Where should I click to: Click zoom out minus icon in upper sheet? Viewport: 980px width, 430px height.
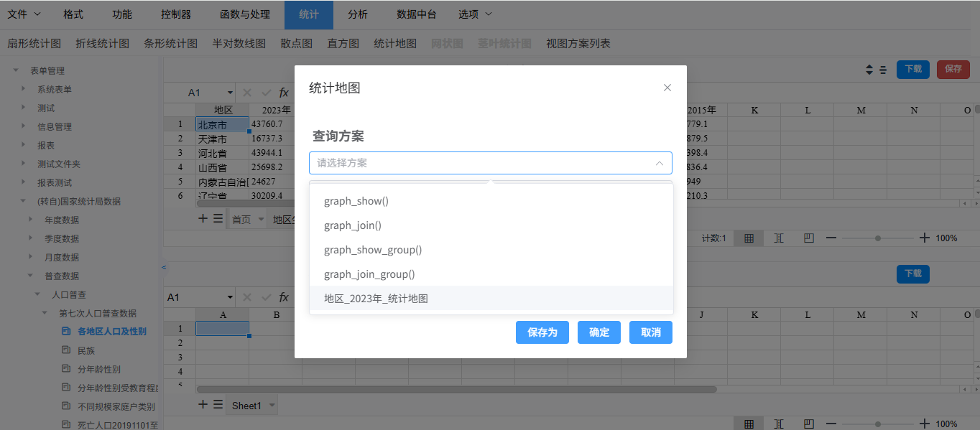point(831,238)
